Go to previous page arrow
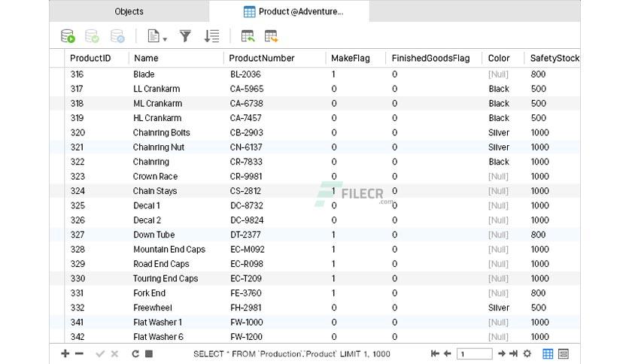This screenshot has height=364, width=629. tap(447, 353)
